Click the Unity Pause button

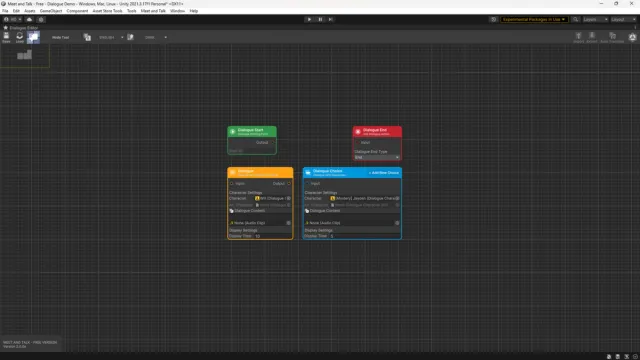coord(320,19)
